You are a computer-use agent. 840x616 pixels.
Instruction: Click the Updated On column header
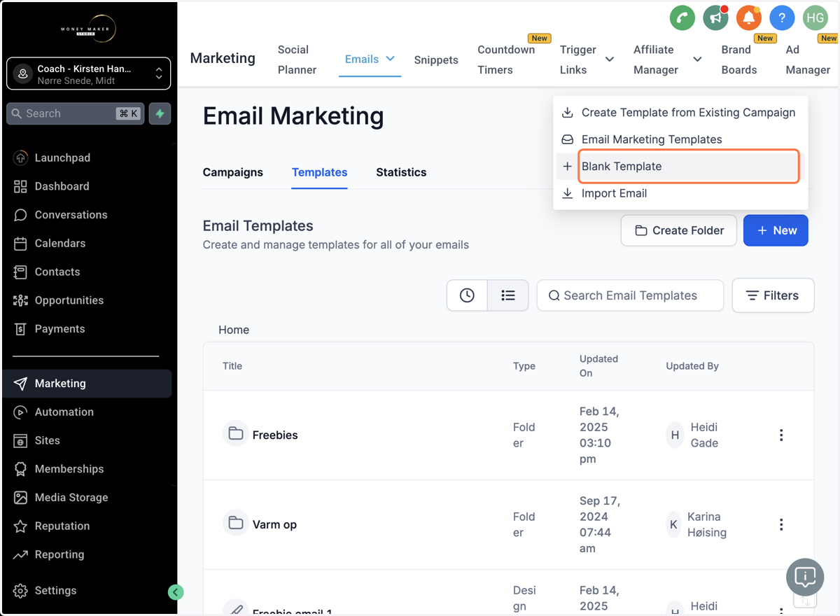pyautogui.click(x=598, y=366)
